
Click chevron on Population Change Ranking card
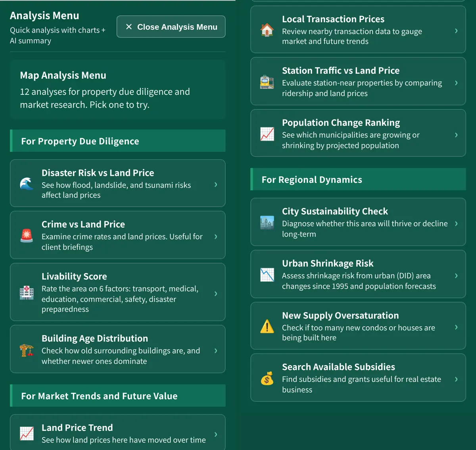(456, 135)
